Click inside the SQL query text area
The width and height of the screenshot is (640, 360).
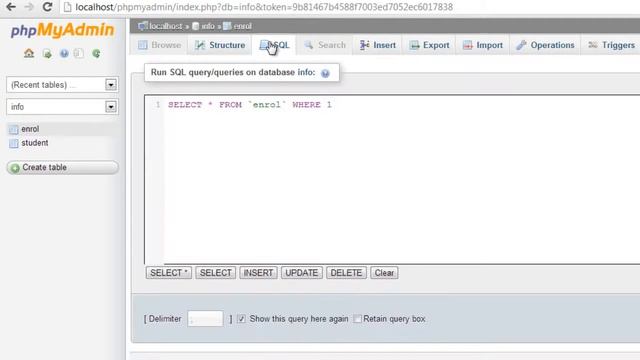[x=392, y=180]
